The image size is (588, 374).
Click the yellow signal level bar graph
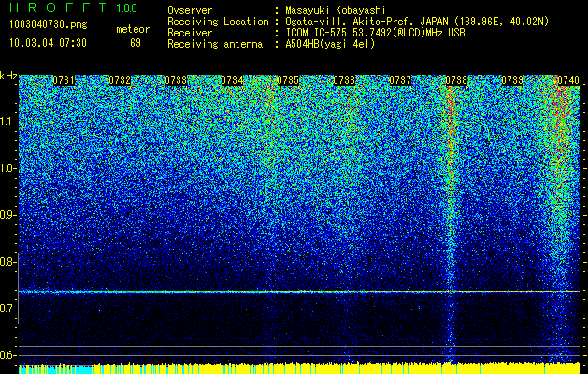click(x=299, y=368)
